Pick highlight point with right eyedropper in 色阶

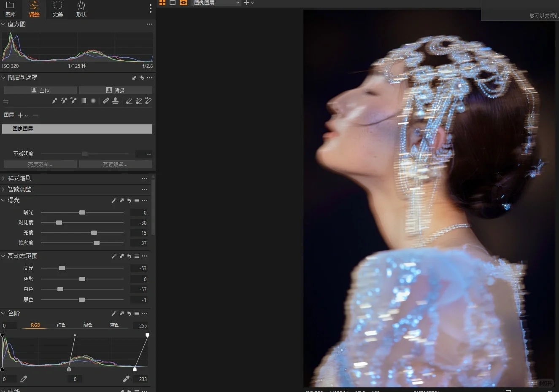[x=126, y=379]
